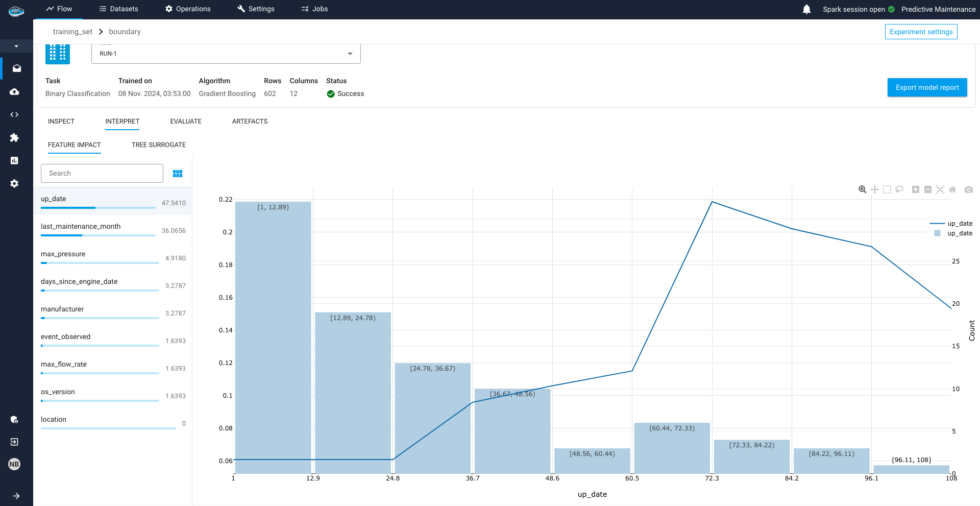980x506 pixels.
Task: Select the pan tool in the chart toolbar
Action: [x=874, y=189]
